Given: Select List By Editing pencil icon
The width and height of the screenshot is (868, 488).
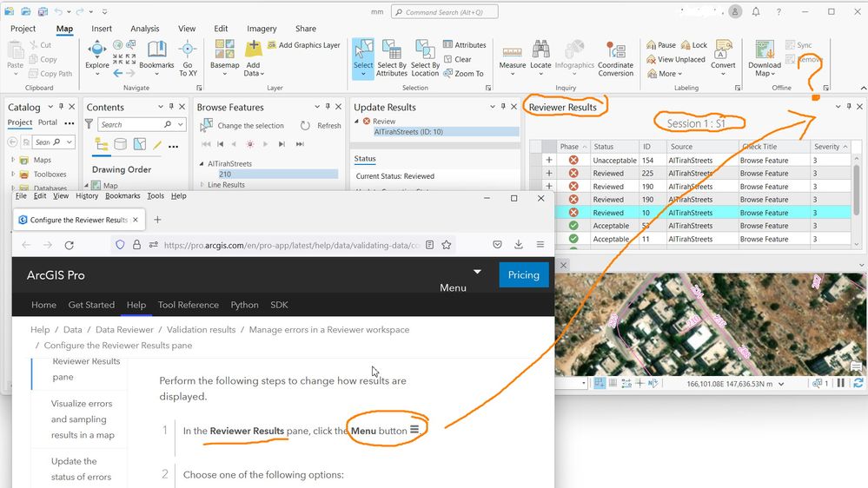Looking at the screenshot, I should click(157, 145).
